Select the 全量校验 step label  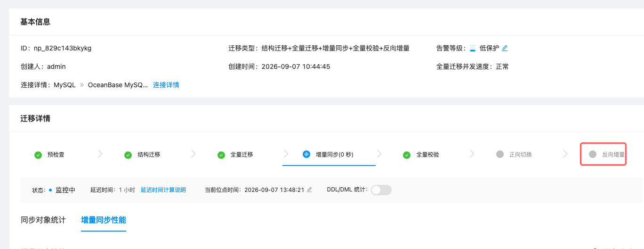(428, 155)
